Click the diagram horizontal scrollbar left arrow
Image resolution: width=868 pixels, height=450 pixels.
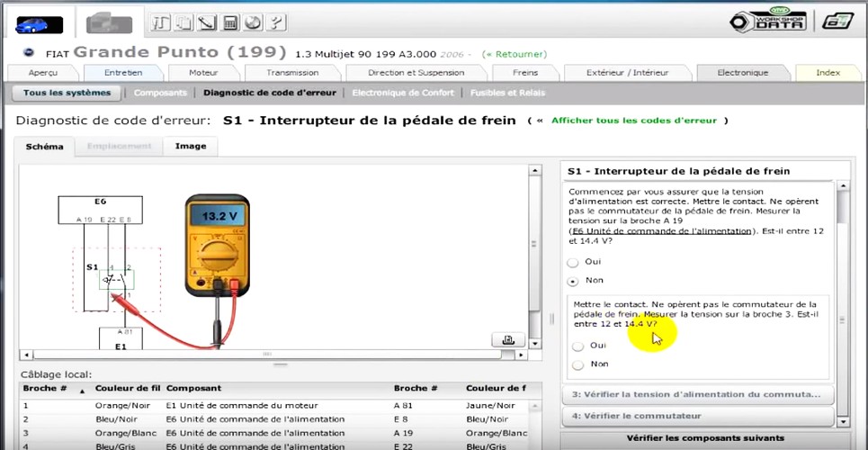tap(26, 354)
